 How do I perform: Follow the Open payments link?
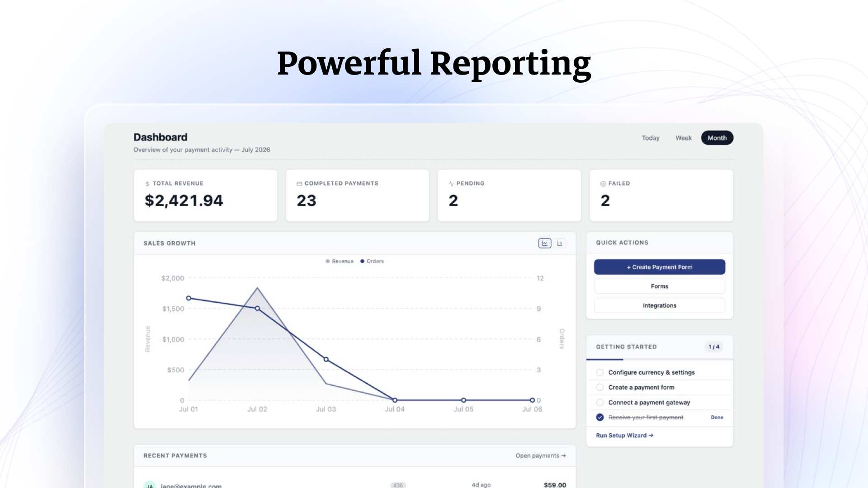point(541,455)
